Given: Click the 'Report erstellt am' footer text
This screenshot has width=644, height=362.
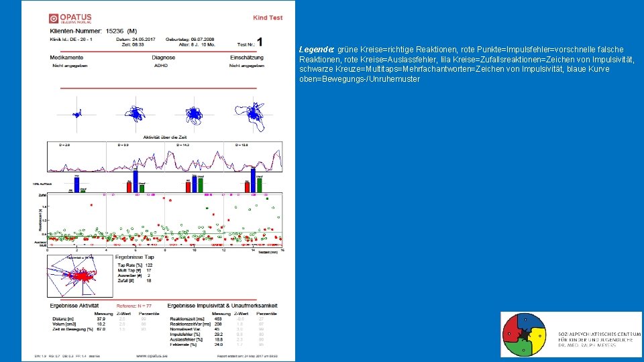Looking at the screenshot, I should click(x=248, y=356).
